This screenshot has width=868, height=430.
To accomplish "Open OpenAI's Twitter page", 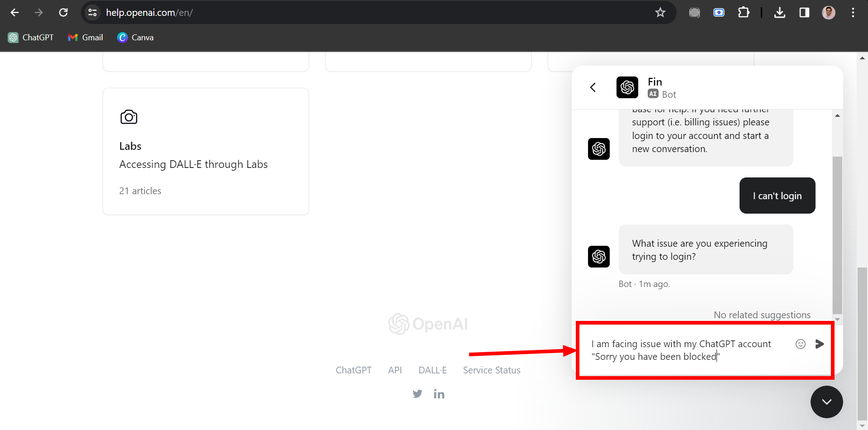I will 417,394.
